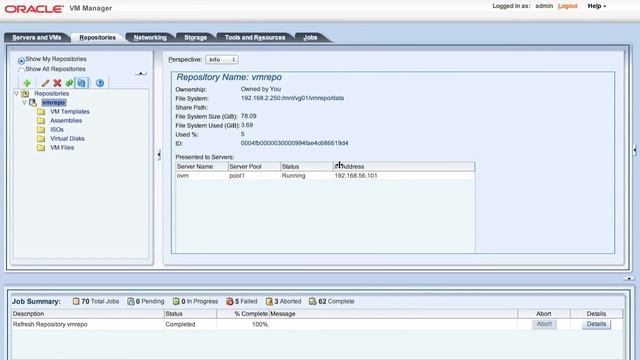Click the pencil Edit Repository icon
Viewport: 640px width, 360px height.
point(45,83)
